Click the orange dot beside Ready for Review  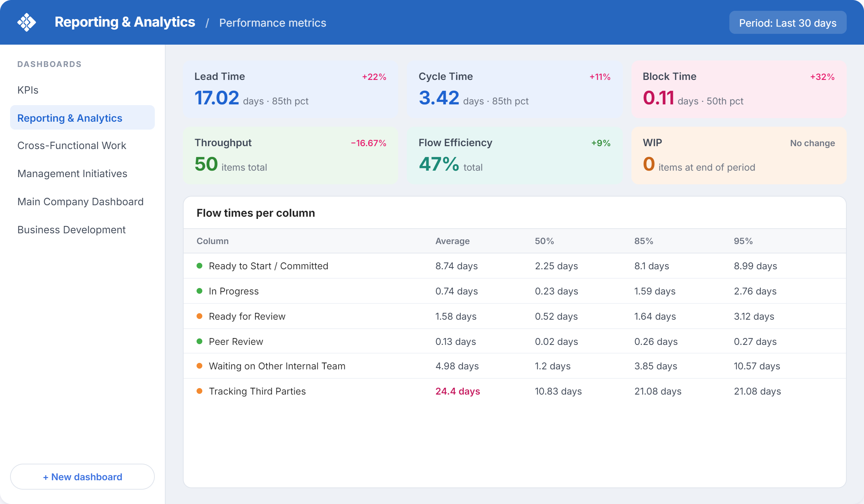click(199, 316)
